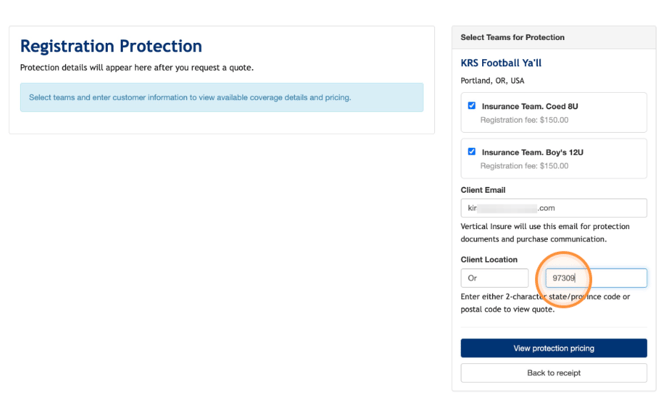This screenshot has height=414, width=670.
Task: Click the Registration Protection page heading
Action: pyautogui.click(x=111, y=46)
